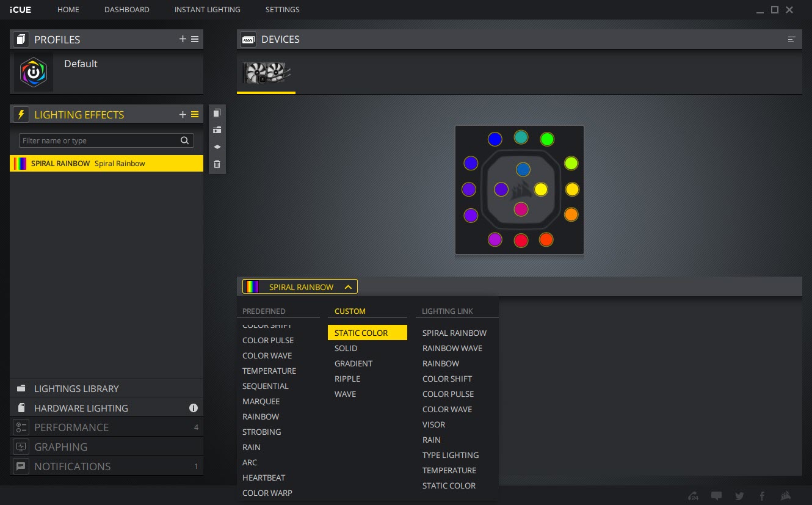This screenshot has width=812, height=505.
Task: Click the green LED at top right
Action: [547, 139]
